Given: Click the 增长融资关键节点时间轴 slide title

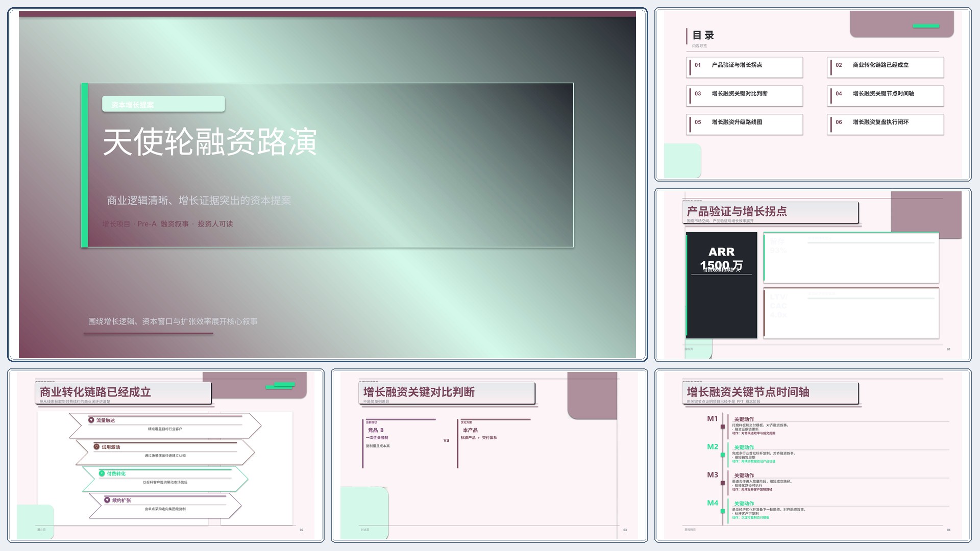Looking at the screenshot, I should click(748, 392).
